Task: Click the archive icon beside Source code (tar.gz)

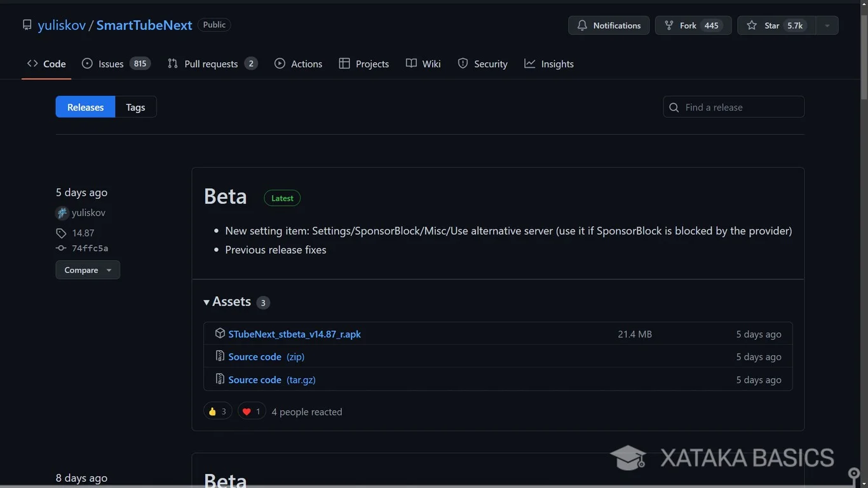Action: coord(220,379)
